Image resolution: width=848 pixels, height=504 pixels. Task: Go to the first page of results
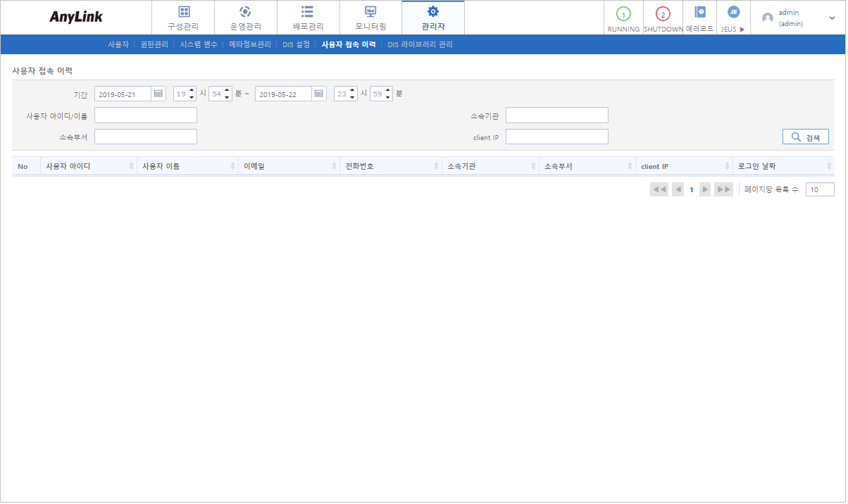pos(659,190)
